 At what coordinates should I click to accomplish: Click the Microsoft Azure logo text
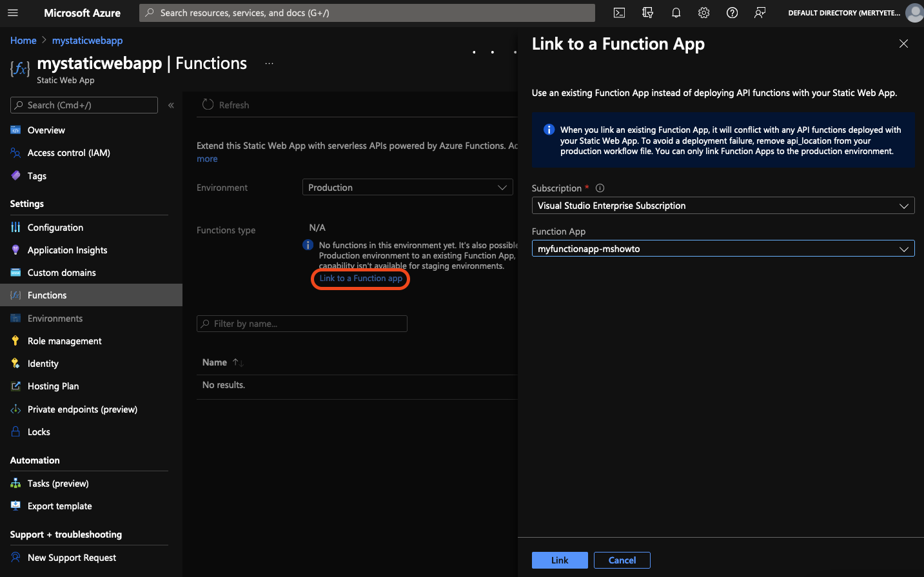(x=82, y=13)
